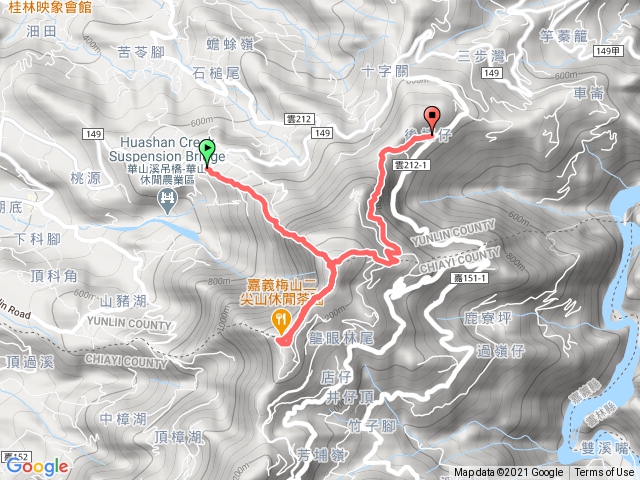
Task: Click the 山豬湖 place name
Action: point(123,302)
